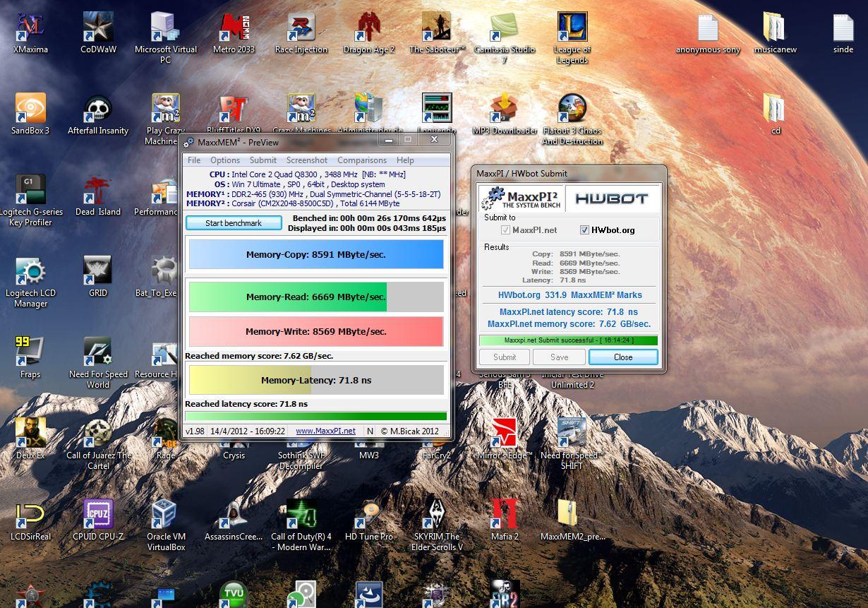
Task: Click the CPU Intel Core 2 Quad line
Action: tap(308, 174)
